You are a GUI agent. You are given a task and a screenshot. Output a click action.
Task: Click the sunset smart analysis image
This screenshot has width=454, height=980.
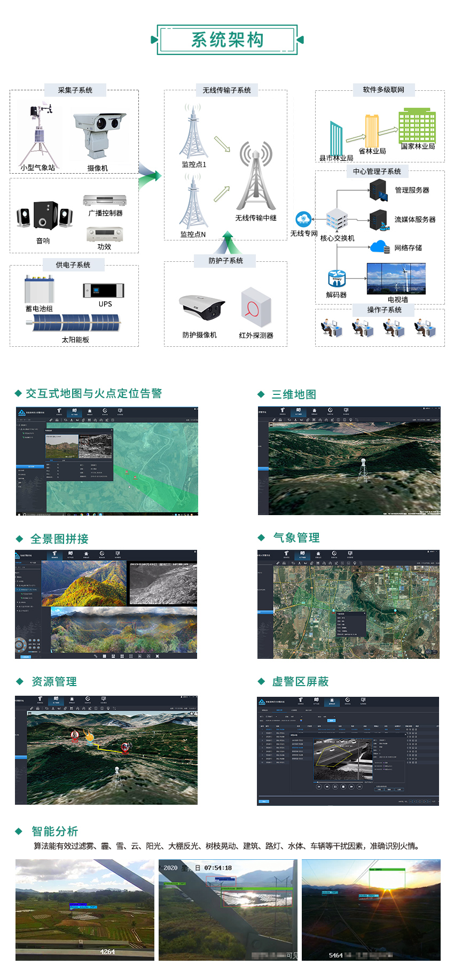(x=371, y=909)
